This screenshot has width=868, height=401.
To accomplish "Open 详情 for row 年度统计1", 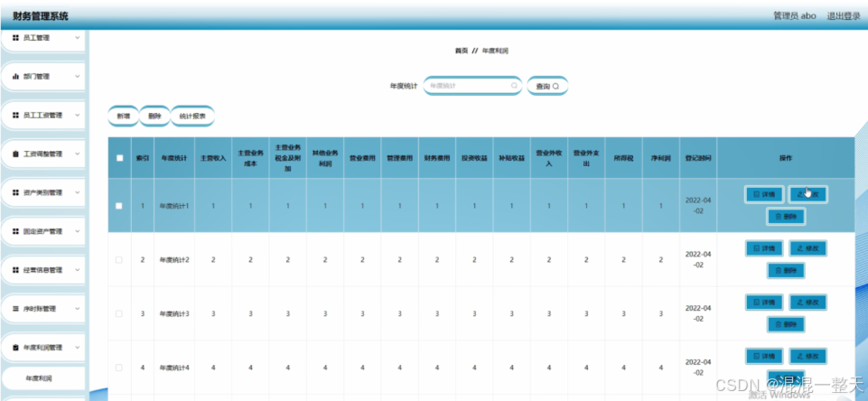I will pyautogui.click(x=764, y=194).
